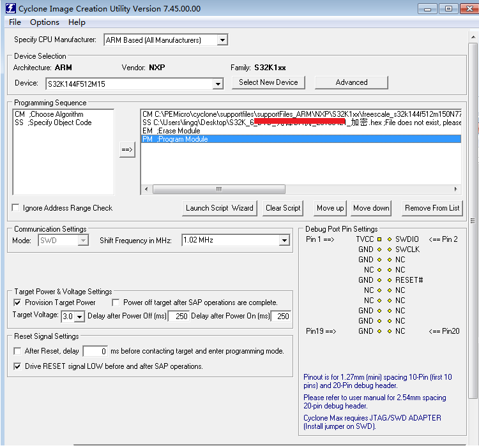Click the reset delay ms input field
This screenshot has height=448, width=479.
coord(95,351)
